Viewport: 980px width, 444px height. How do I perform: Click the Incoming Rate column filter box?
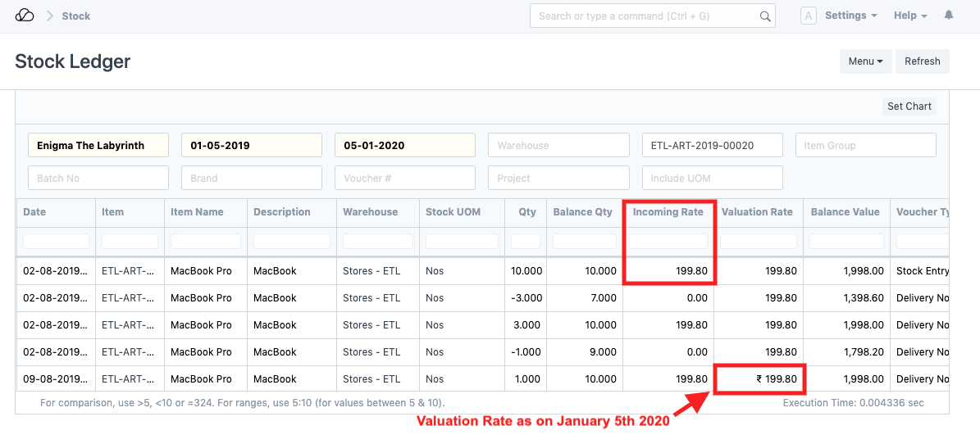(x=668, y=242)
